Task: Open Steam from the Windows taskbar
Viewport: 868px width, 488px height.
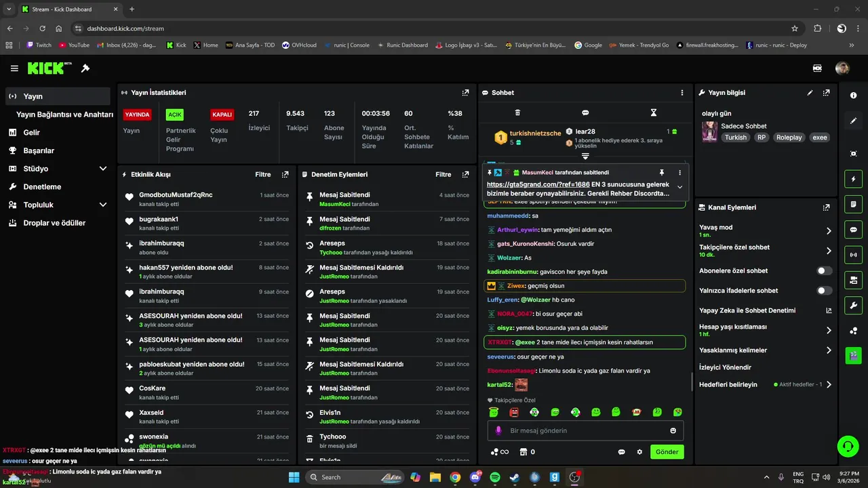Action: (x=515, y=477)
